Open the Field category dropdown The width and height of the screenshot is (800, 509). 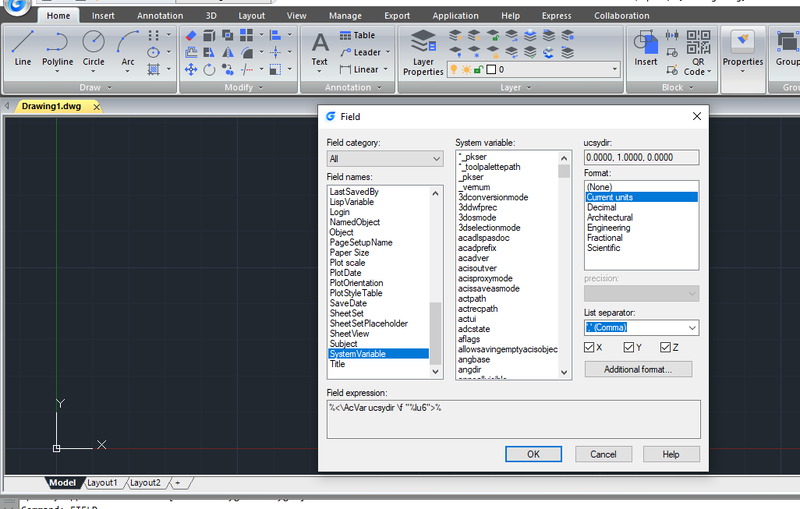385,159
